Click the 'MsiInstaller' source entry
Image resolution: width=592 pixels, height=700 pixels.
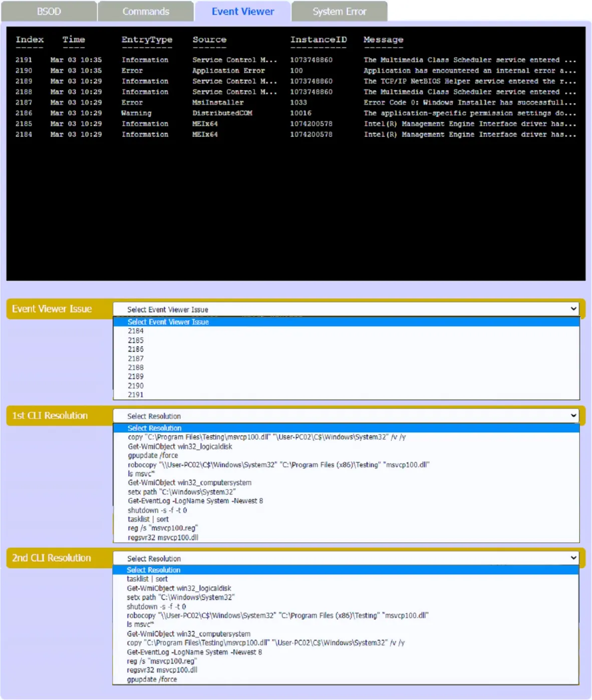[x=218, y=103]
